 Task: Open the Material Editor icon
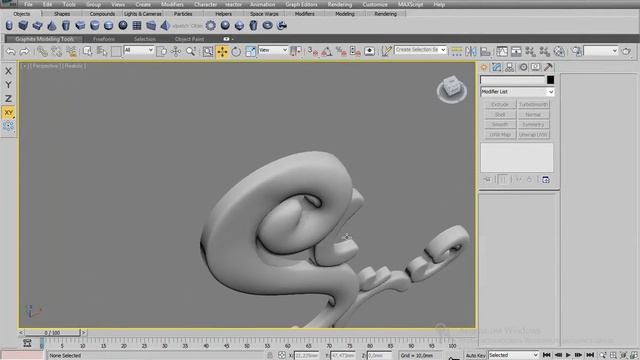559,51
